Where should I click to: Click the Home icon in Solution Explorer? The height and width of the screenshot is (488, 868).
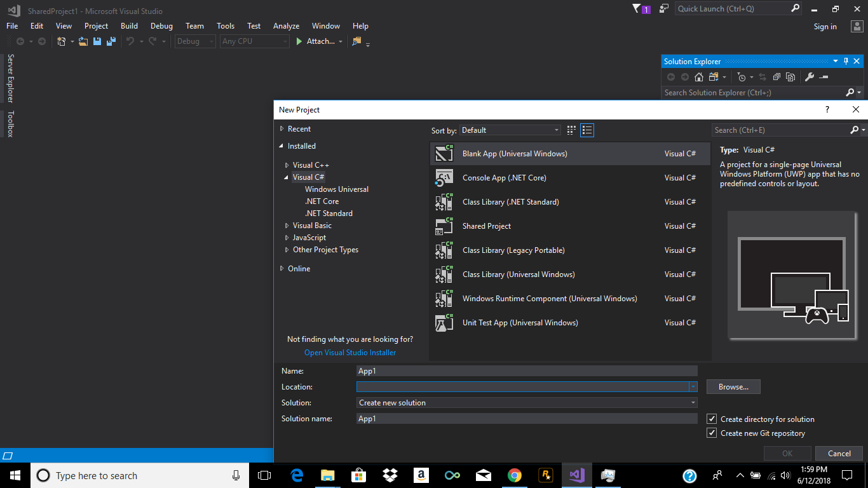point(699,77)
